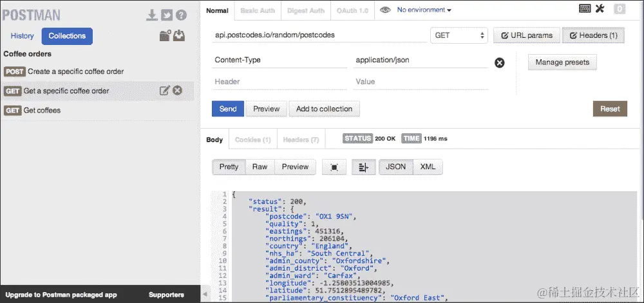Open keyboard shortcuts icon
The width and height of the screenshot is (644, 303).
[x=585, y=8]
